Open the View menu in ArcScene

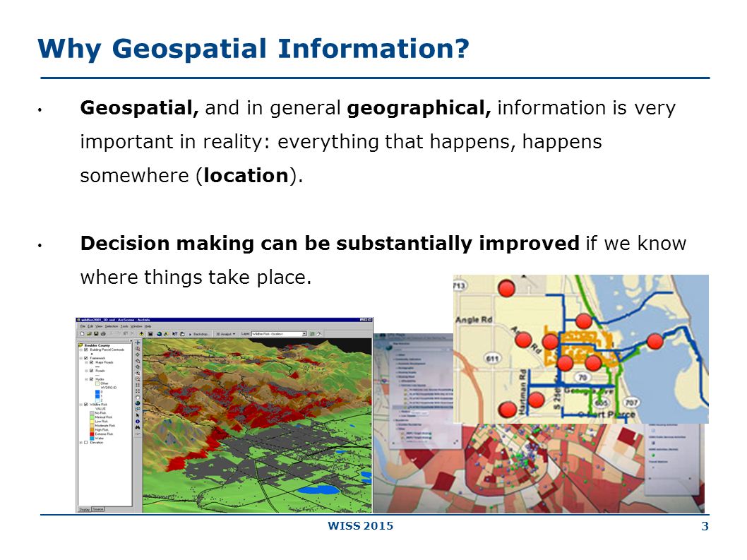pos(99,326)
